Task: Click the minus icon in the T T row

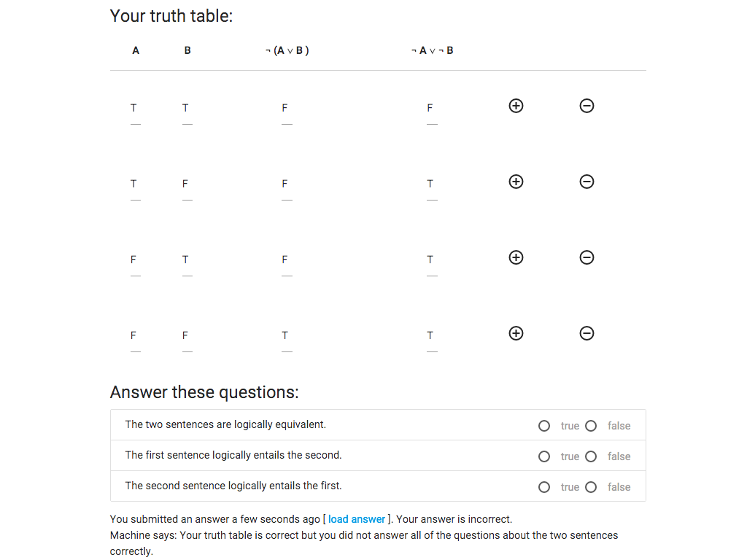Action: coord(587,106)
